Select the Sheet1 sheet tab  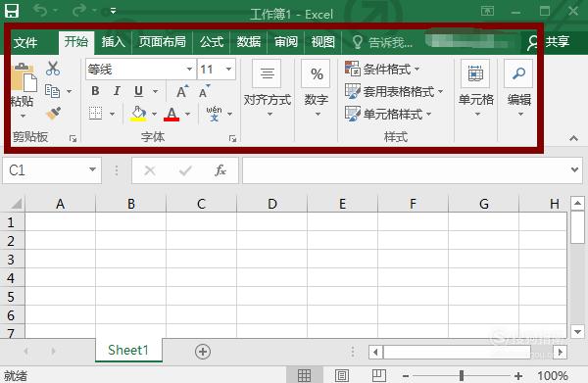pos(128,350)
